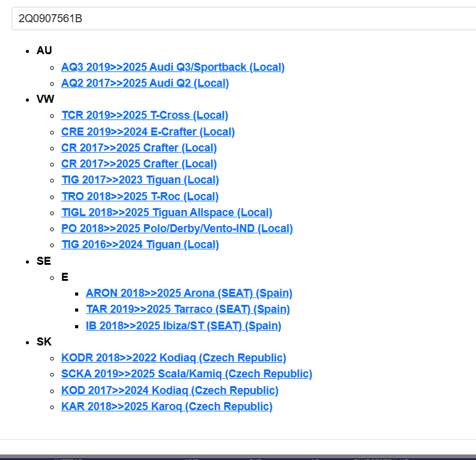The image size is (476, 460).
Task: Open TRO 2018>>2025 T-Roc link
Action: tap(140, 196)
